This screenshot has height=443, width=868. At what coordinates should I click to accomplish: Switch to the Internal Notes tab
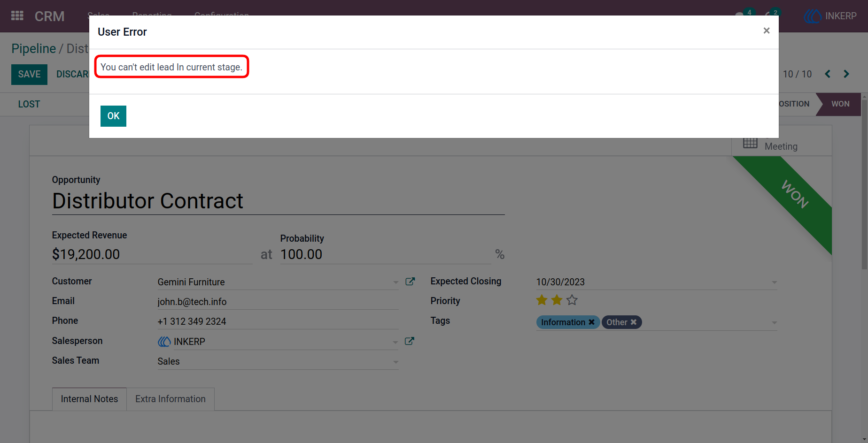[x=89, y=399]
